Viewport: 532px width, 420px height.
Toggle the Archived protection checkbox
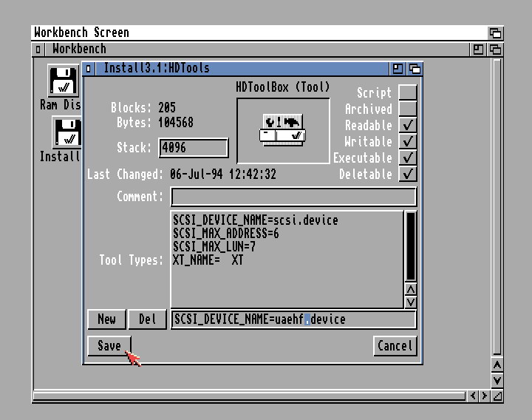[x=407, y=109]
